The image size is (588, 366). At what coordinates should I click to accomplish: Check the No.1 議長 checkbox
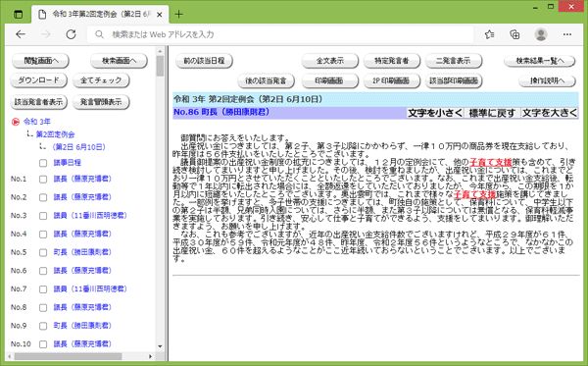click(x=43, y=179)
